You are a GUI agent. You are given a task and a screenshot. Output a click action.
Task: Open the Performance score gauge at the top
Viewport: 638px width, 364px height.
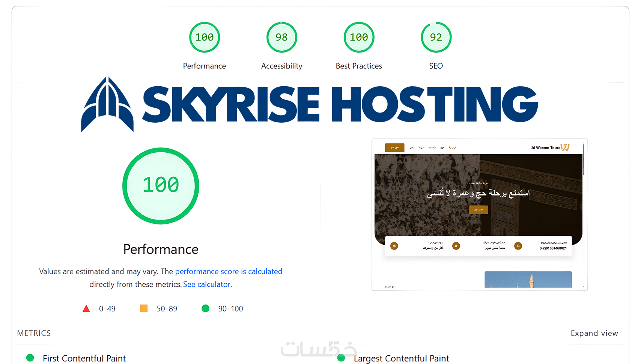coord(205,37)
